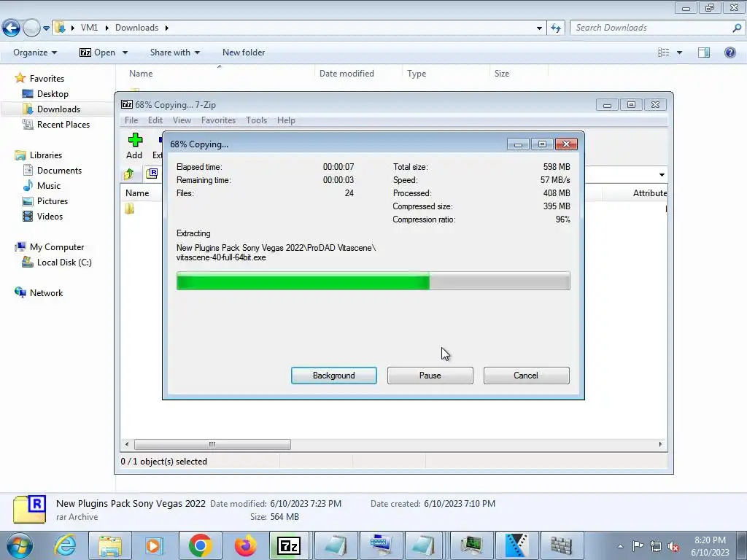Screen dimensions: 747x560
Task: Click the 7-Zip scrollbar right arrow
Action: pyautogui.click(x=660, y=444)
